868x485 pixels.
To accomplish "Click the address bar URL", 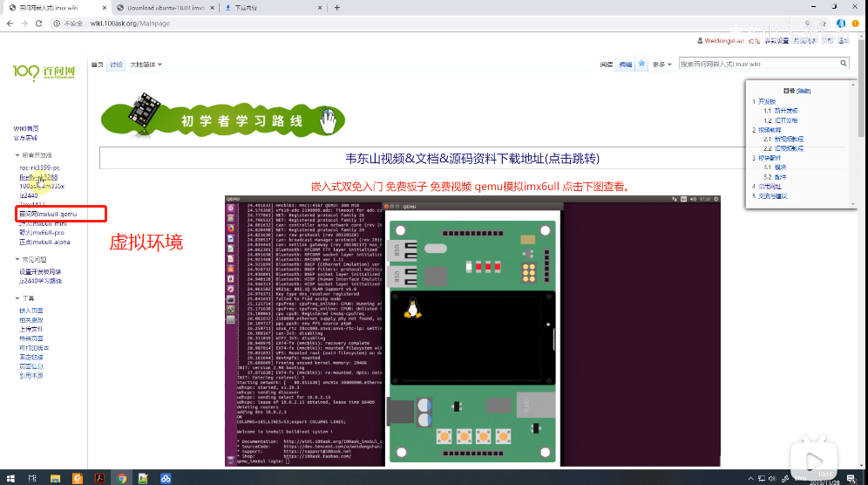I will [130, 24].
